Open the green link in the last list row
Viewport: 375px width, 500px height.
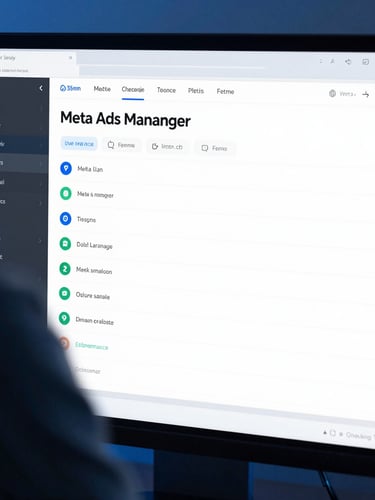[x=91, y=346]
